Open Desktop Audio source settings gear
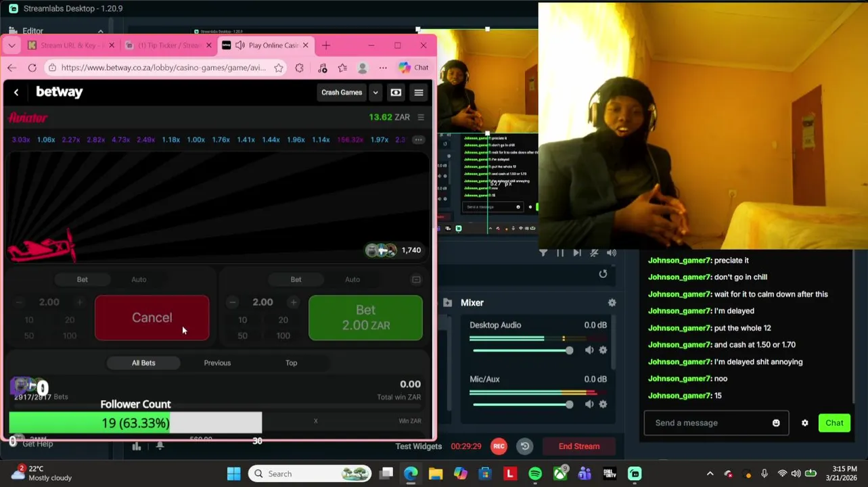This screenshot has width=868, height=487. pos(603,350)
